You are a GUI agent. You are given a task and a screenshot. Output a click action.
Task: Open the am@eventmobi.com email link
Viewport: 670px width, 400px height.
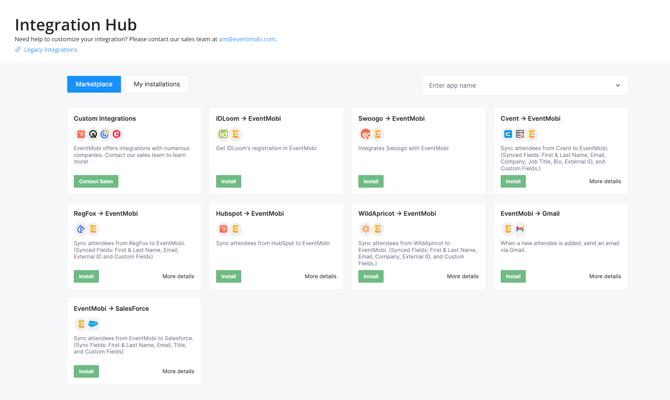247,39
